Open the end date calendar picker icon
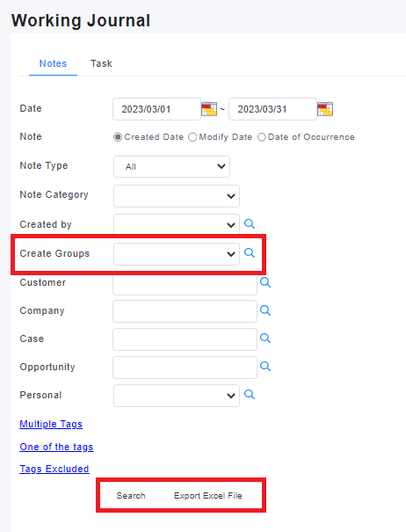 point(325,109)
